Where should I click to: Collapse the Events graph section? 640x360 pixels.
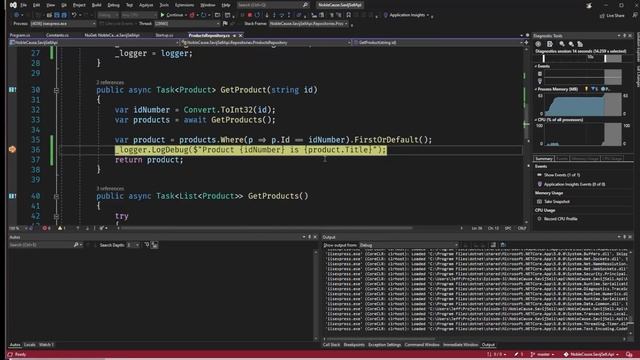coord(536,66)
